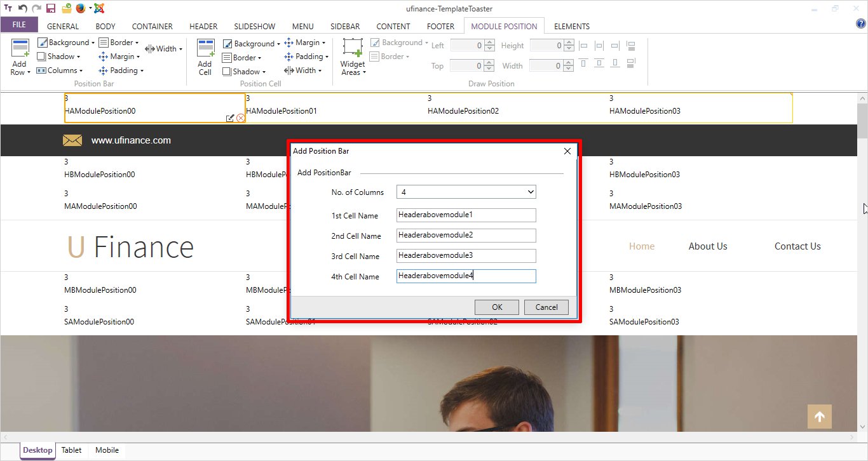Click the 1st Cell Name text field
868x461 pixels.
(x=466, y=215)
